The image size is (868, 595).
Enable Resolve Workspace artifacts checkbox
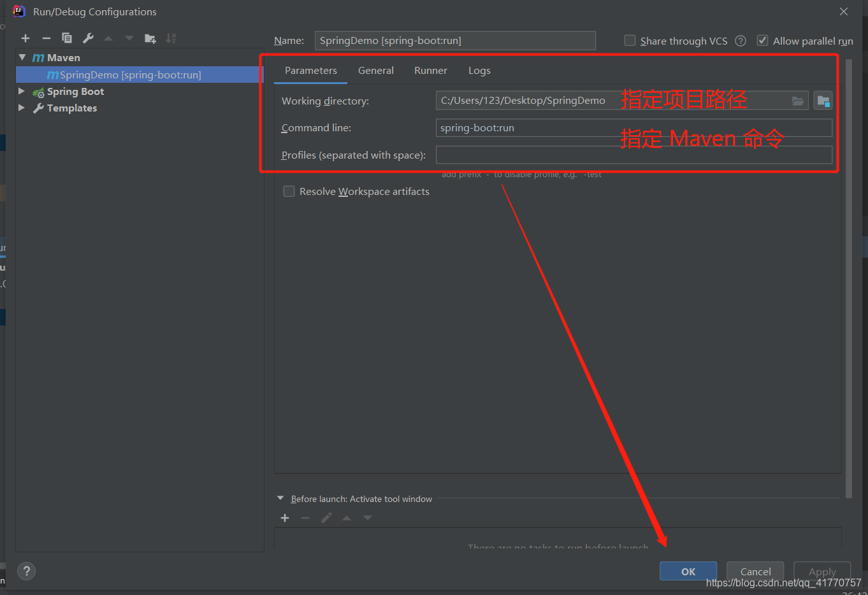coord(289,191)
